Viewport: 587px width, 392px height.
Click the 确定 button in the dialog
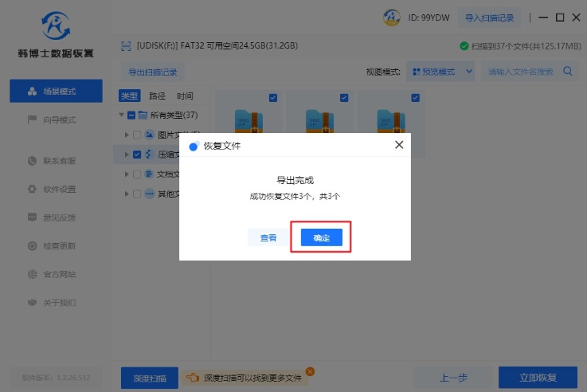coord(321,237)
